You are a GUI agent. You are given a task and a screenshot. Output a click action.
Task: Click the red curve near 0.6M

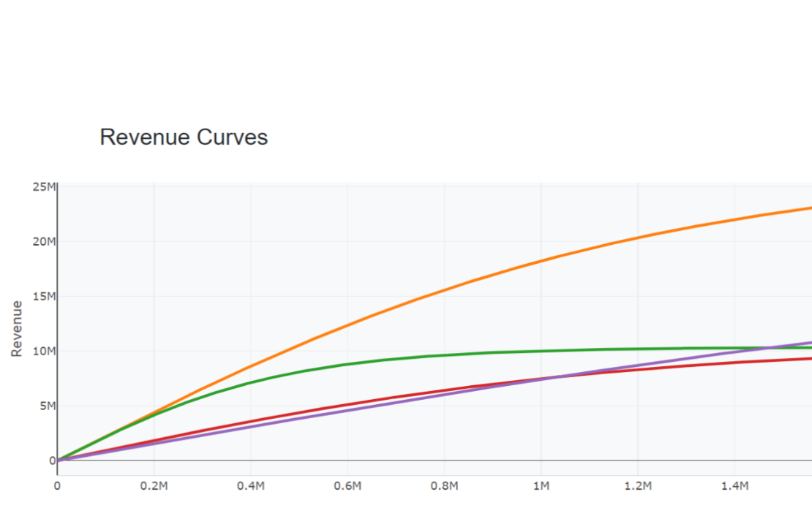point(347,404)
